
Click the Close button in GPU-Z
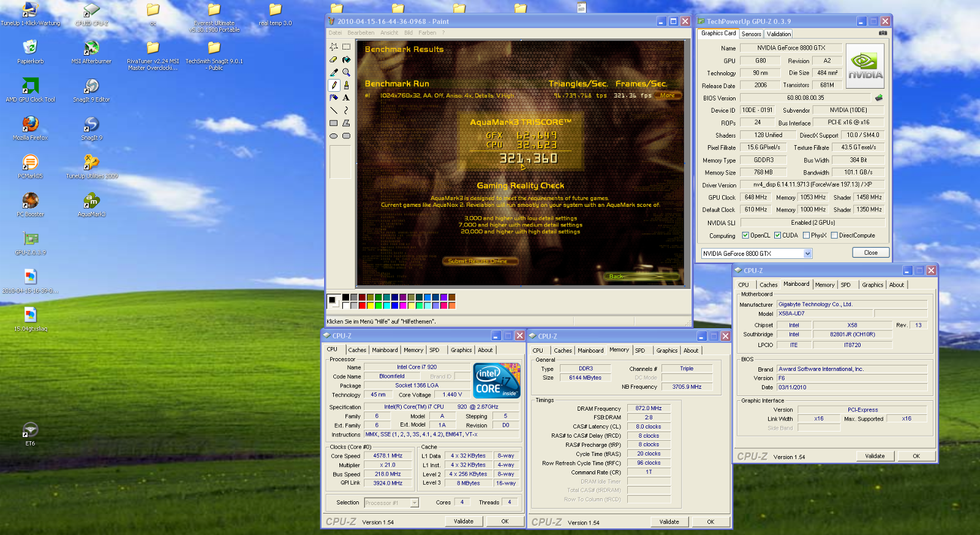point(870,253)
